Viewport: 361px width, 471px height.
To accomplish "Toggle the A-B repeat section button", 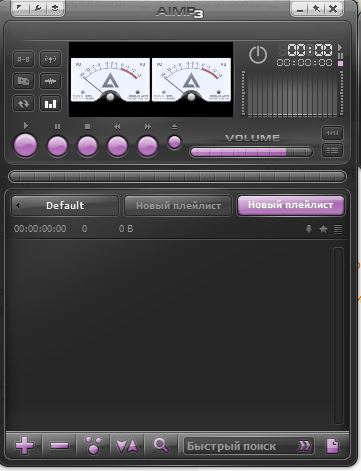I will point(23,59).
